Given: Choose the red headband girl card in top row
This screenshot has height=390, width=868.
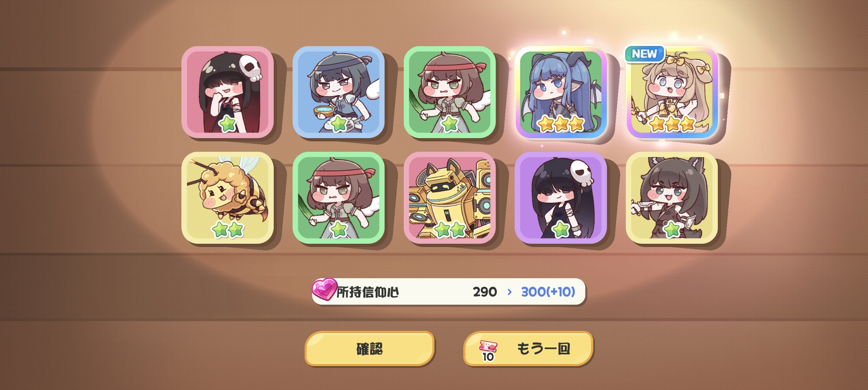Looking at the screenshot, I should [x=450, y=92].
